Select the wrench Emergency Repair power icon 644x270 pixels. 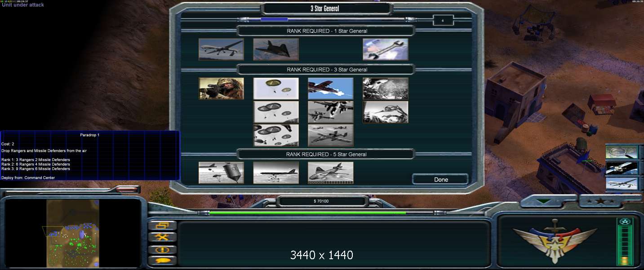click(386, 49)
